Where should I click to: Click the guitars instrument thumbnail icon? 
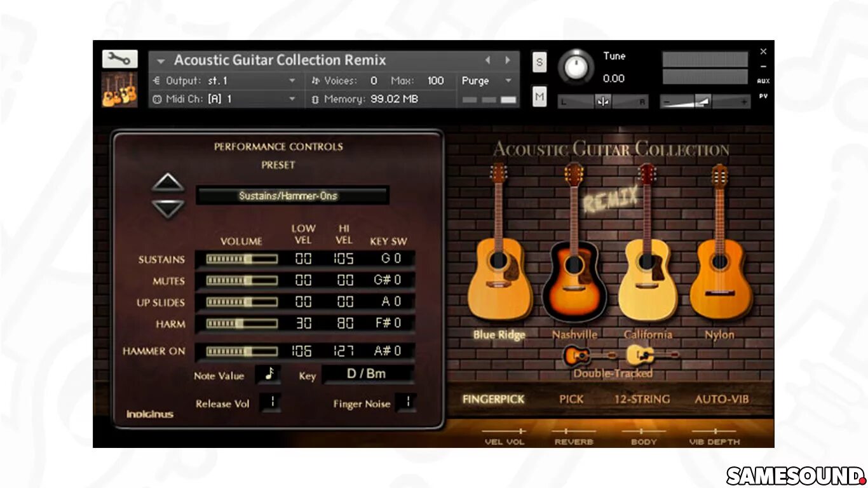coord(119,89)
